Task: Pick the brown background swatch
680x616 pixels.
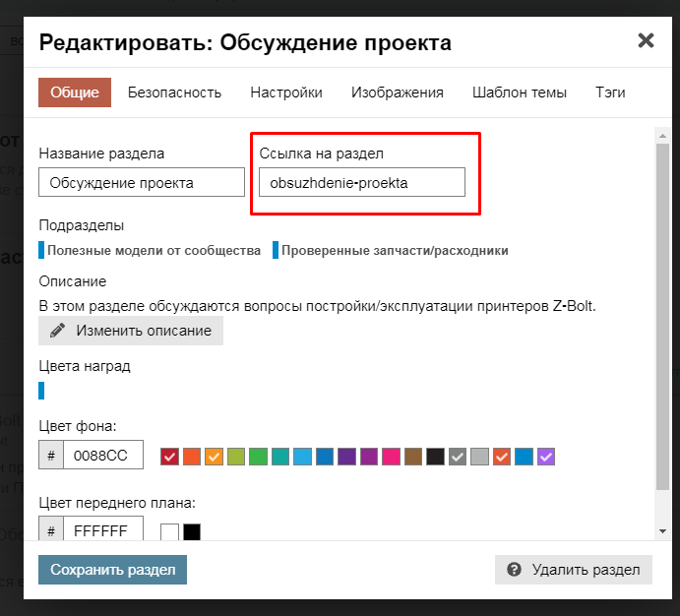Action: coord(413,457)
